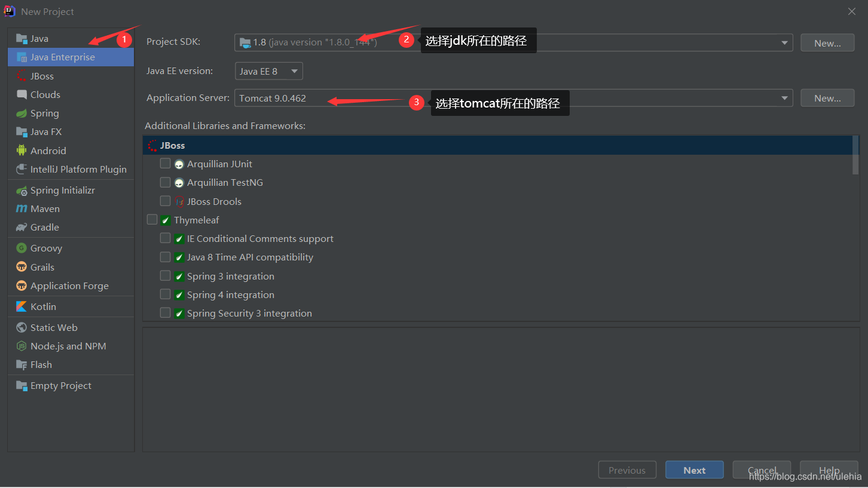Select the Spring project type label
Screen dimensions: 868x488
point(45,113)
